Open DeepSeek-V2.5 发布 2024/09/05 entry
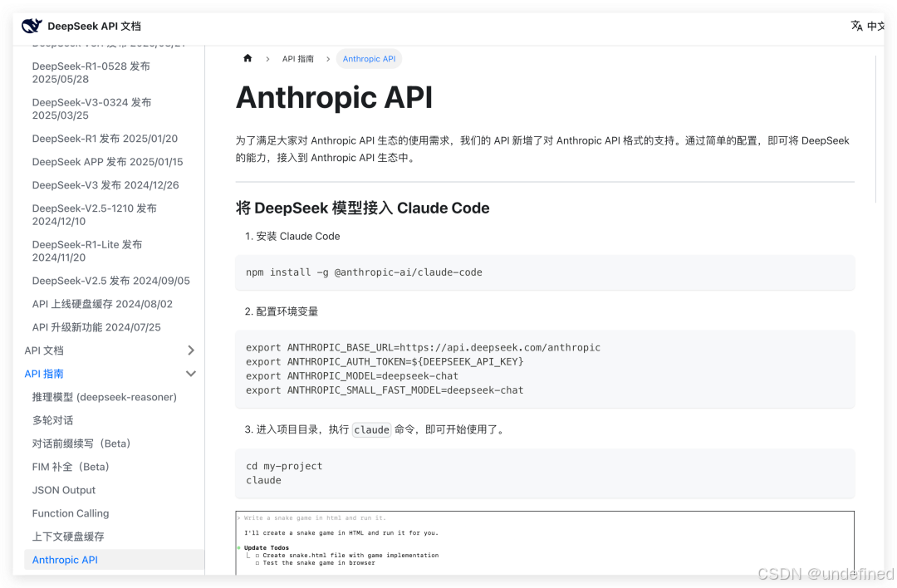 (111, 281)
